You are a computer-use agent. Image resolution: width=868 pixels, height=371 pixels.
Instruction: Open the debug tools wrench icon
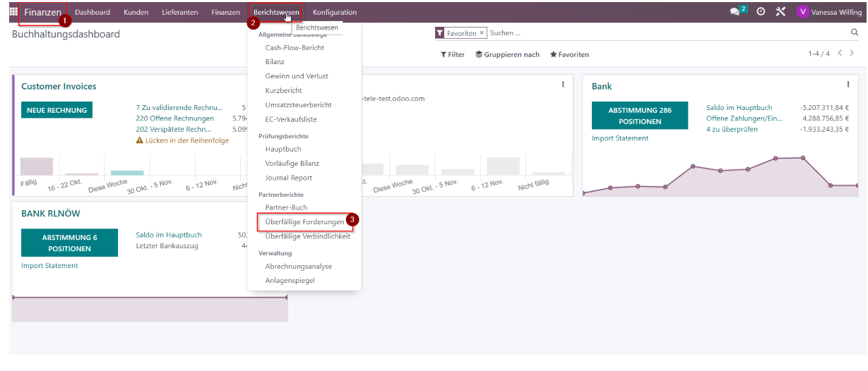coord(780,12)
